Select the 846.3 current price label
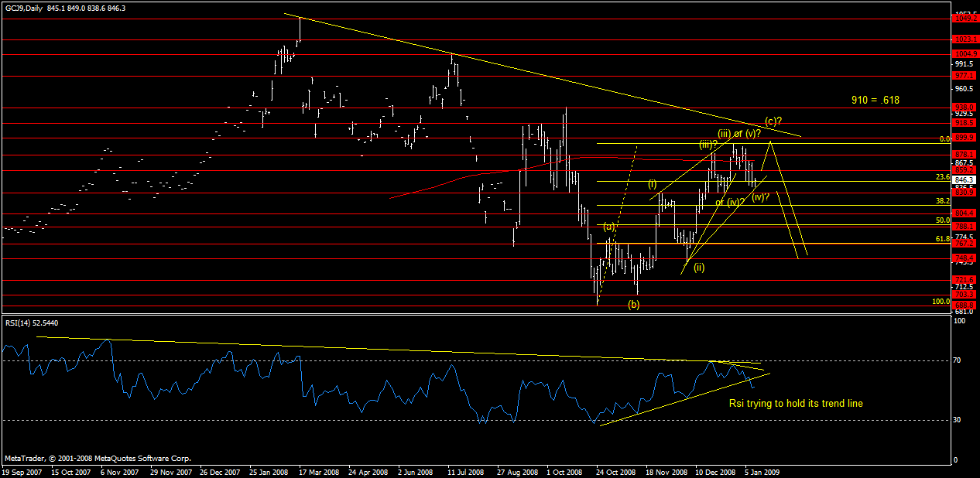The width and height of the screenshot is (980, 478). pyautogui.click(x=965, y=179)
